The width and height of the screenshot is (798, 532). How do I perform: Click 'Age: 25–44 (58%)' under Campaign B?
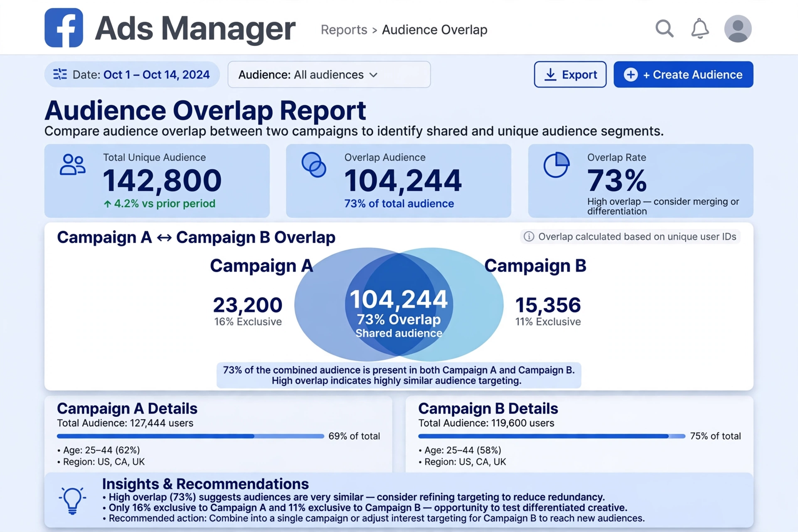pyautogui.click(x=463, y=450)
